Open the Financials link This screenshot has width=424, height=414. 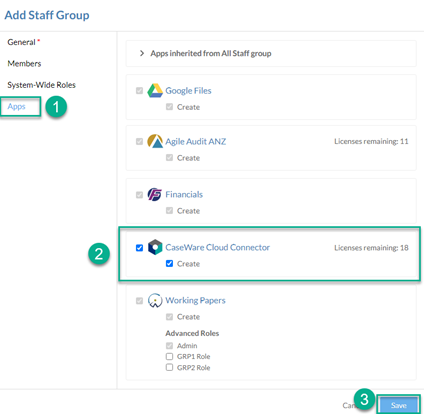(x=184, y=194)
